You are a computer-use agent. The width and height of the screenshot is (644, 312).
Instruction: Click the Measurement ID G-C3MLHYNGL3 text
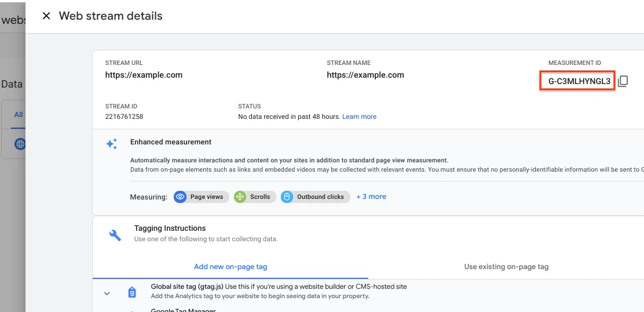tap(579, 82)
